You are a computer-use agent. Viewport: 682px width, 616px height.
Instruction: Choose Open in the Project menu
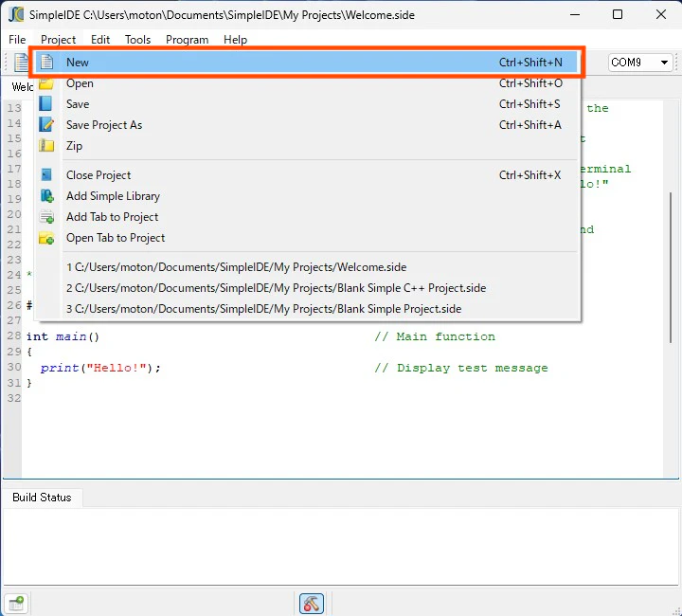point(308,83)
